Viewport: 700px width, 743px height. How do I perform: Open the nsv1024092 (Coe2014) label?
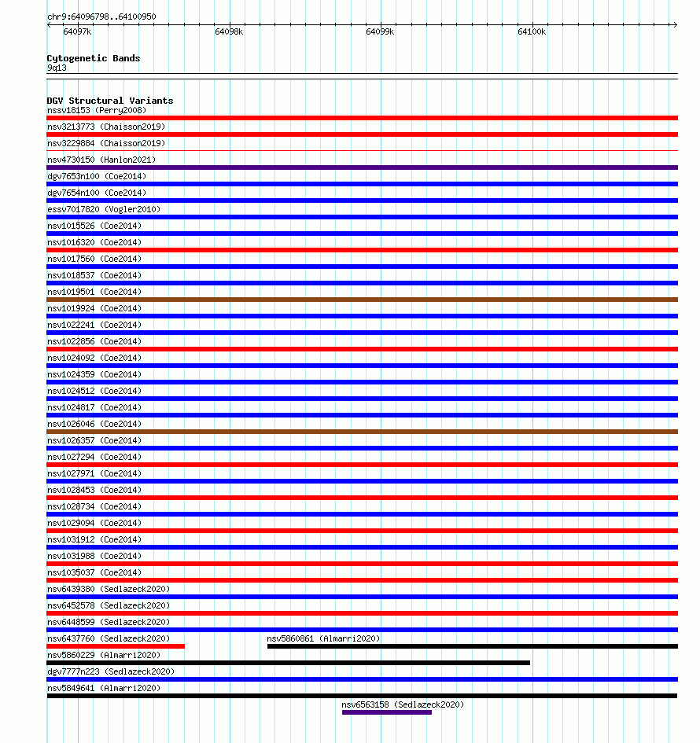pos(94,359)
